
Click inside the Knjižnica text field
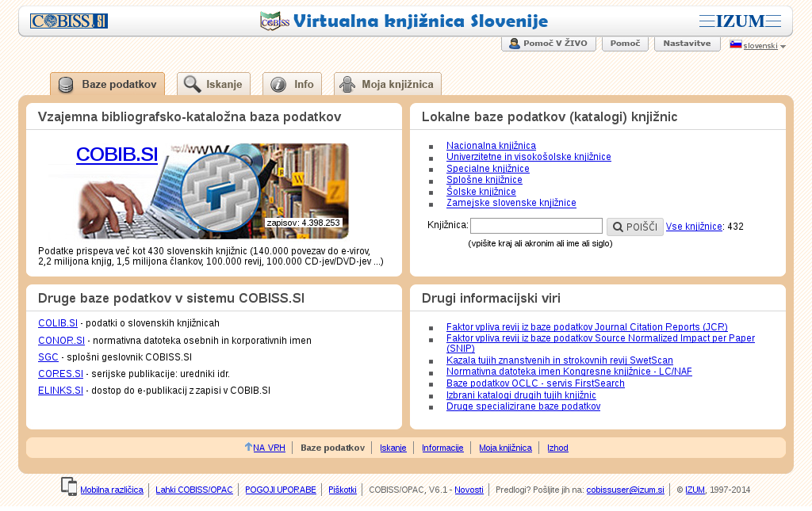[x=536, y=227]
